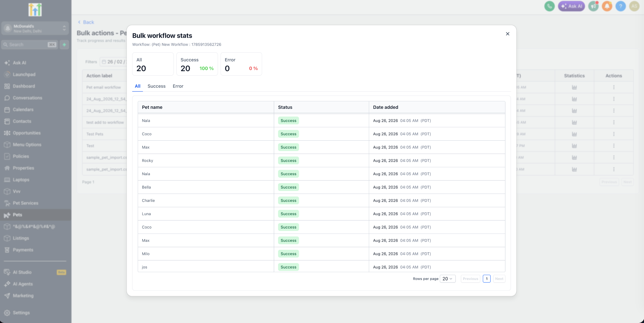Screen dimensions: 644x323
Task: Switch to the Error tab
Action: (178, 86)
